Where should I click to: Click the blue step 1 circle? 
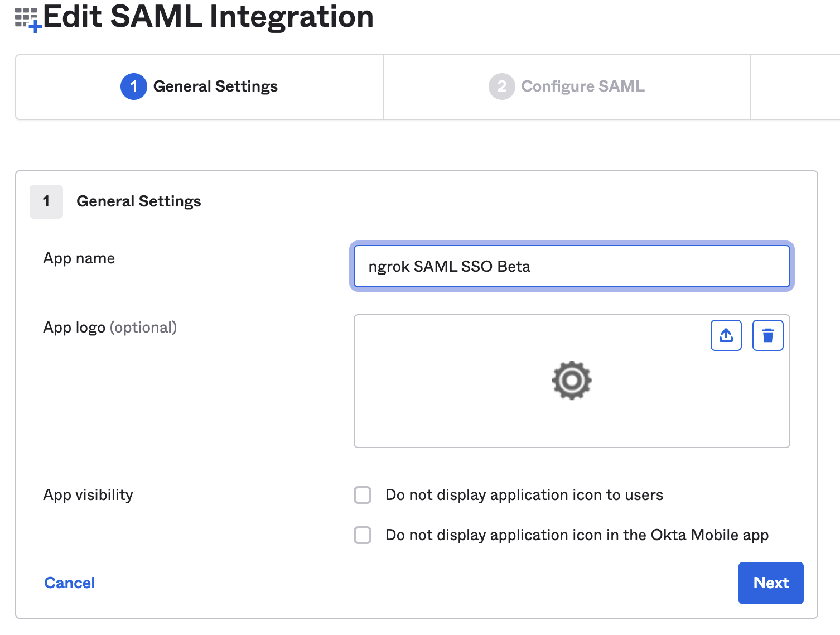(x=134, y=86)
